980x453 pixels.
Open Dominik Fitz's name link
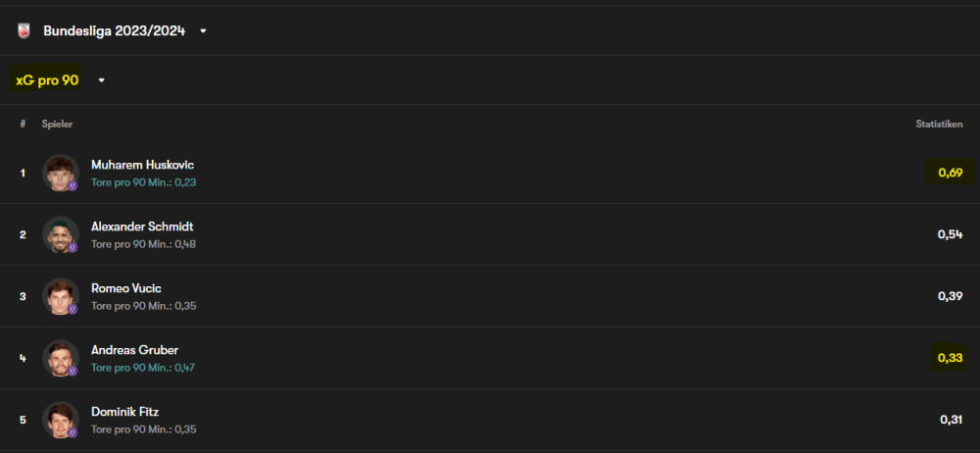coord(125,412)
